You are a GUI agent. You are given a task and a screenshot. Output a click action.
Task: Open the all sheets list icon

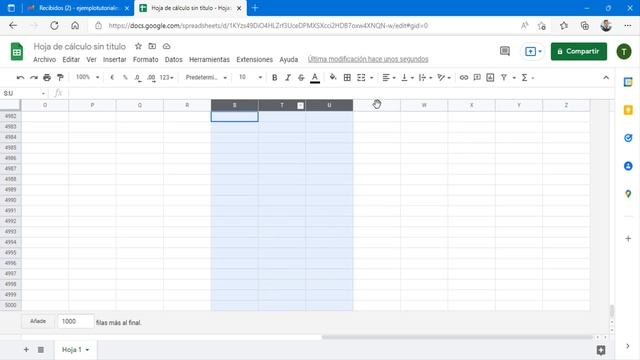click(x=41, y=350)
